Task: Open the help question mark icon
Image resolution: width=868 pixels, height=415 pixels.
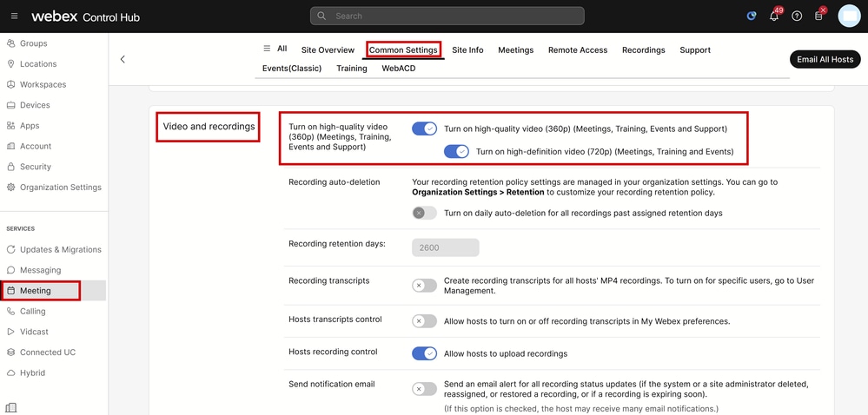Action: tap(797, 16)
